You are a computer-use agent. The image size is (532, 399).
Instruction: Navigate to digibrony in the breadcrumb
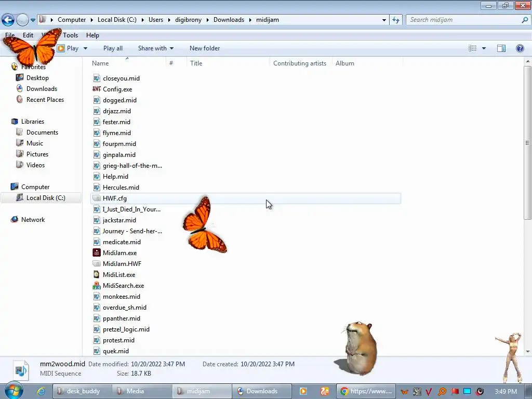188,20
